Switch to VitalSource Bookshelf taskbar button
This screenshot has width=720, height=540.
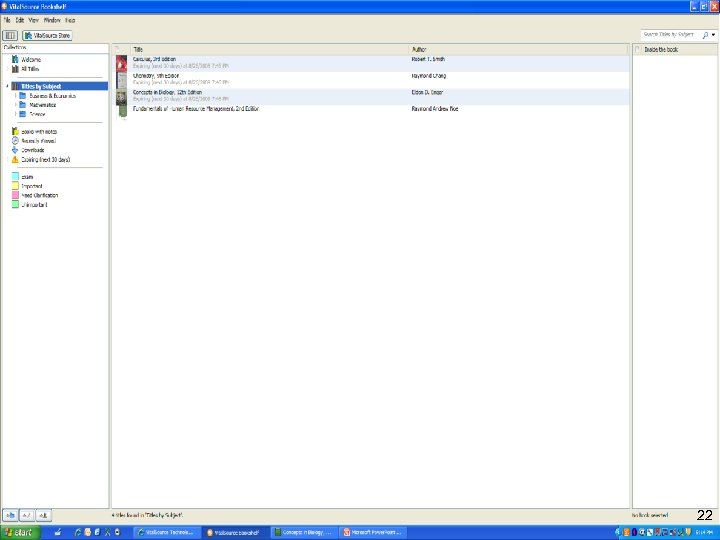click(235, 533)
